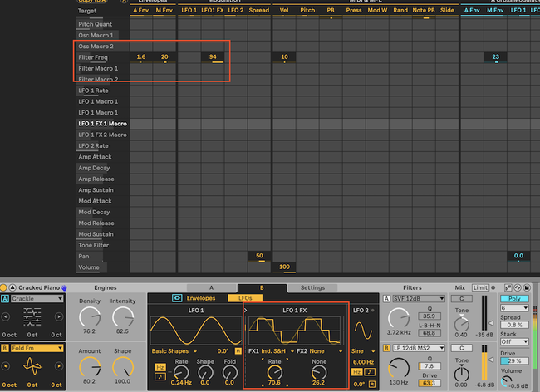Click the Filter Freq target row label
Screen dimensions: 540x392
(93, 57)
